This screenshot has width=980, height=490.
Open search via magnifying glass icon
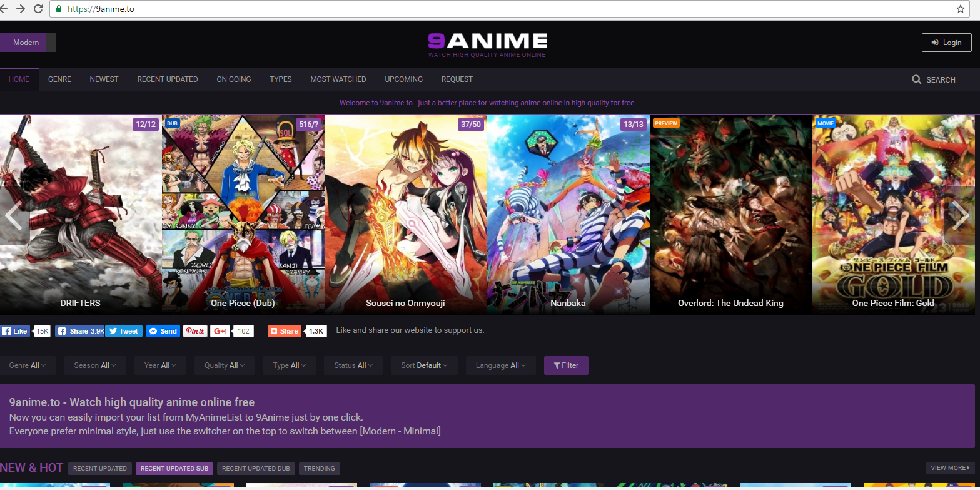917,79
